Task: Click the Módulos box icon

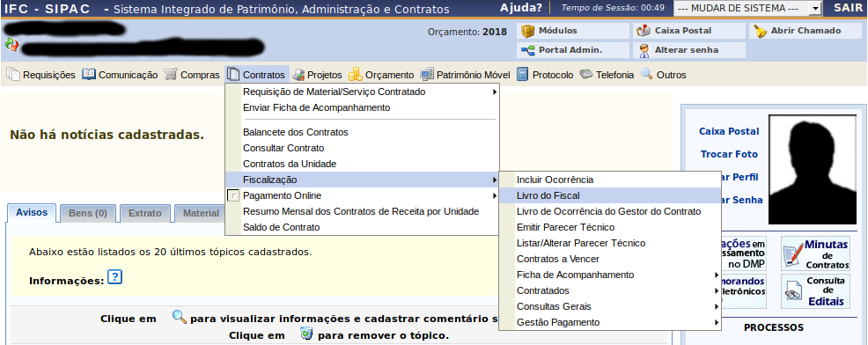Action: point(528,31)
